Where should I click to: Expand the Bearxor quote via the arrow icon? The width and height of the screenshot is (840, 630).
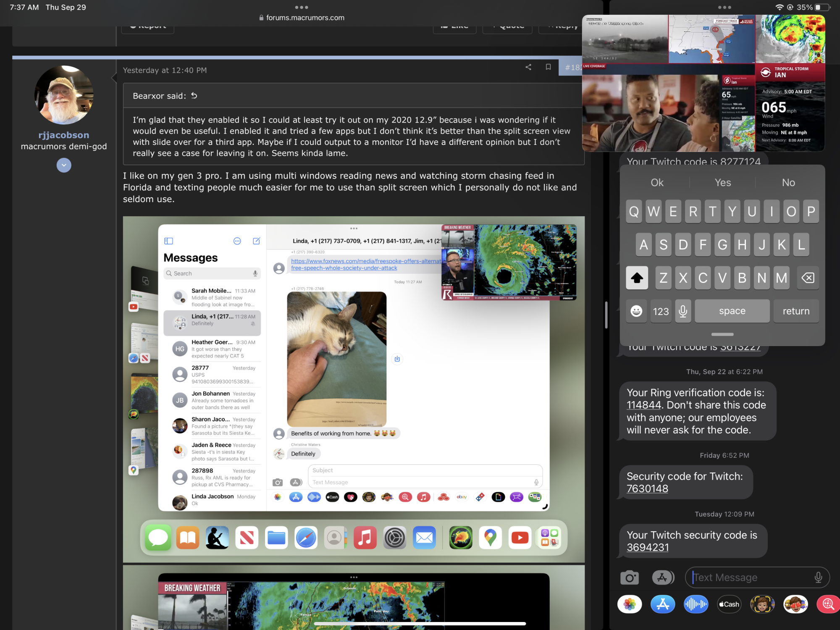tap(194, 96)
